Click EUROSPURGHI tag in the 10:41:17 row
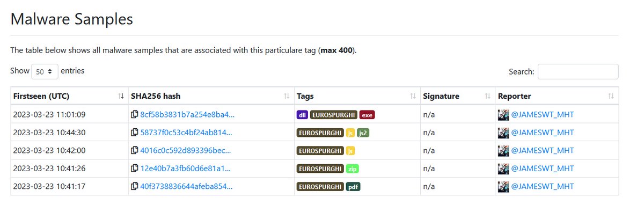The width and height of the screenshot is (644, 198). (320, 187)
